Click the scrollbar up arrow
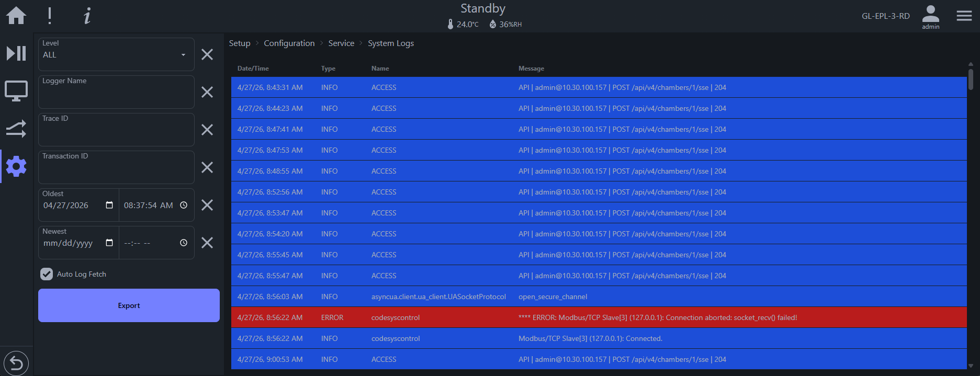This screenshot has width=980, height=376. 971,64
